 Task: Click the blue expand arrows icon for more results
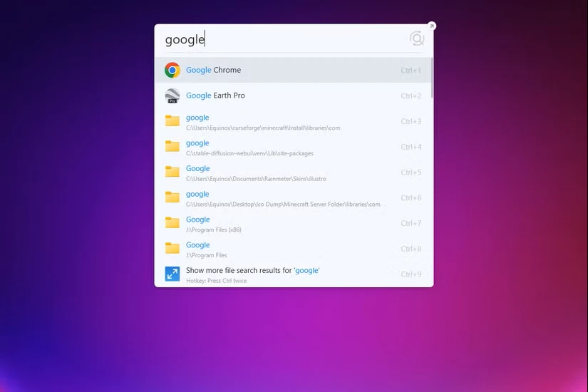pos(172,274)
